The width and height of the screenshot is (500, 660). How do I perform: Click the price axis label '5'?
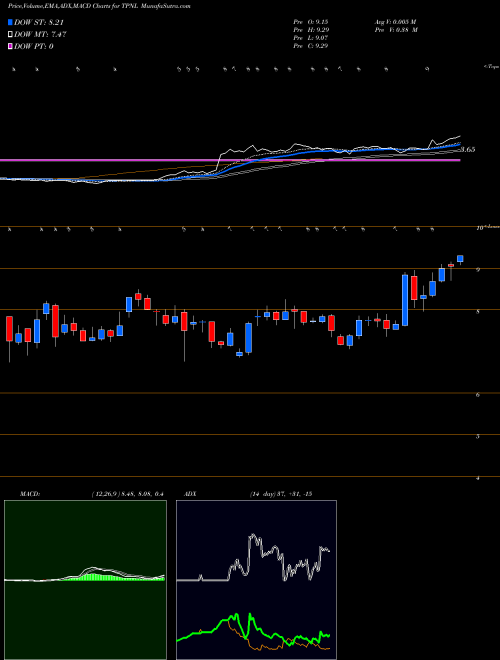478,436
